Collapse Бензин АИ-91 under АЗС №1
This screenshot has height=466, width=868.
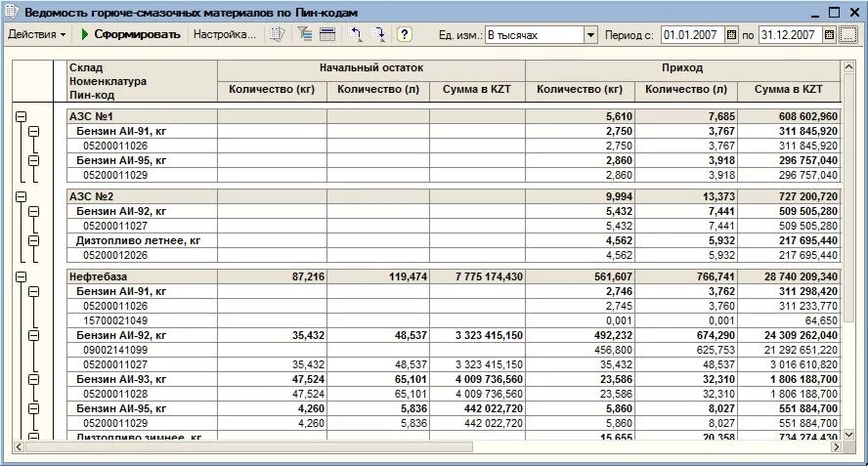34,131
